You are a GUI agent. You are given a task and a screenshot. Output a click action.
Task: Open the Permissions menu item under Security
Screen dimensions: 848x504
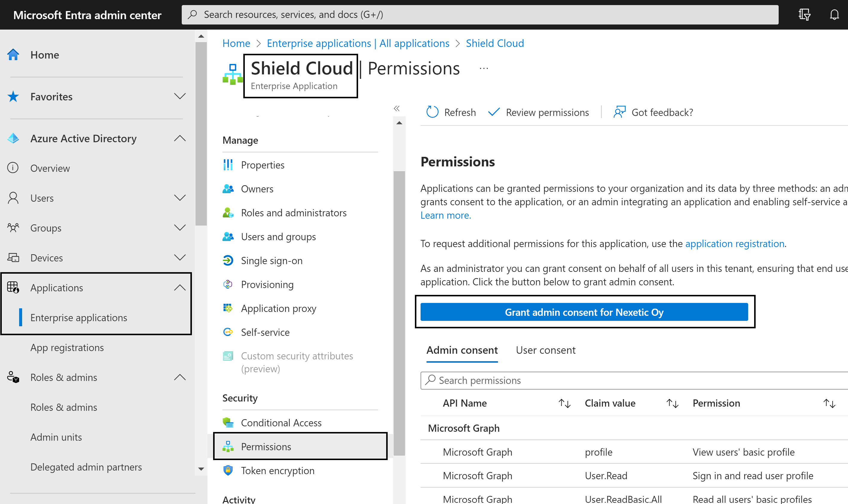click(x=300, y=446)
